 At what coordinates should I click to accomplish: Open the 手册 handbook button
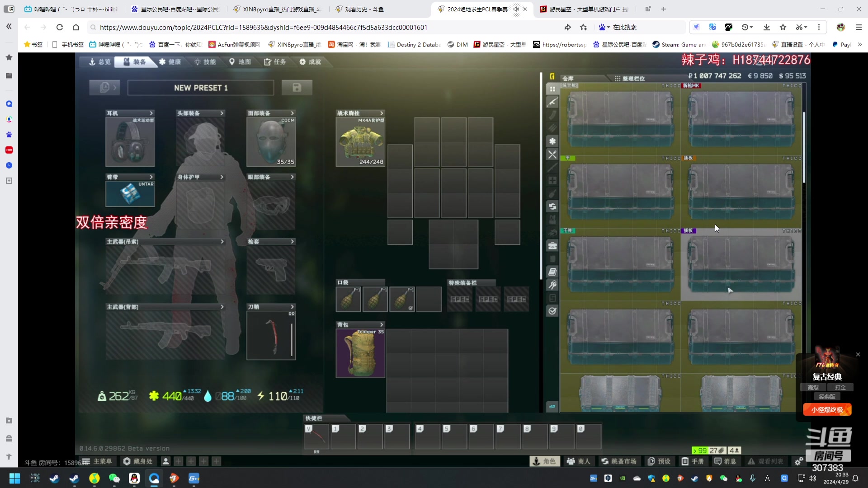pyautogui.click(x=693, y=461)
